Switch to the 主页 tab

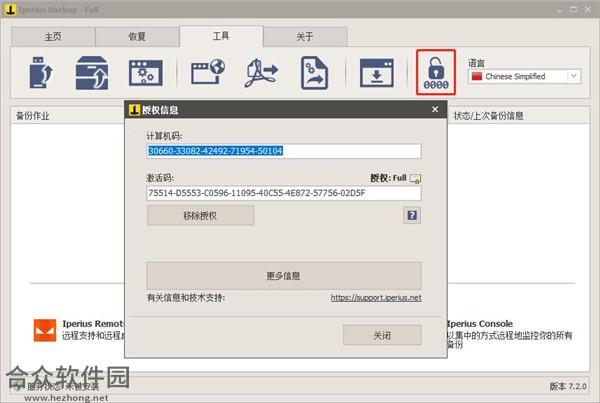tap(53, 37)
